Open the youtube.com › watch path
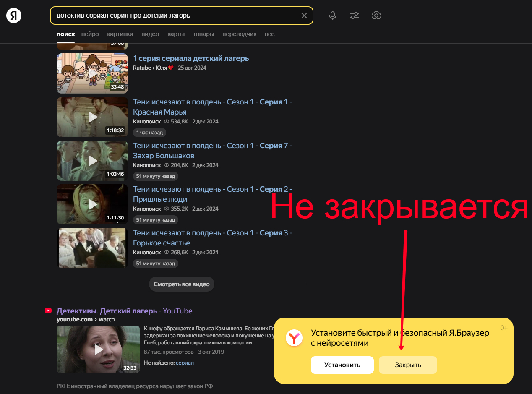Screen dimensions: 532x394 click(86, 319)
